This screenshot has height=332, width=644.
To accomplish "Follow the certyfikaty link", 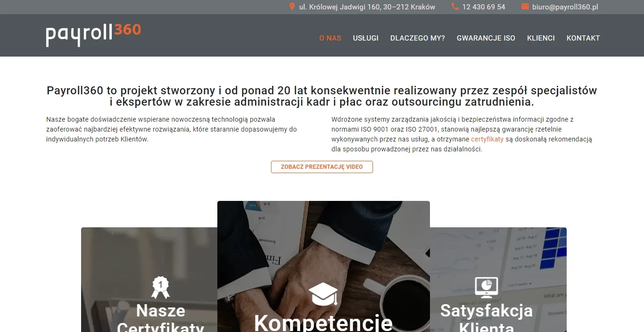I will [487, 139].
